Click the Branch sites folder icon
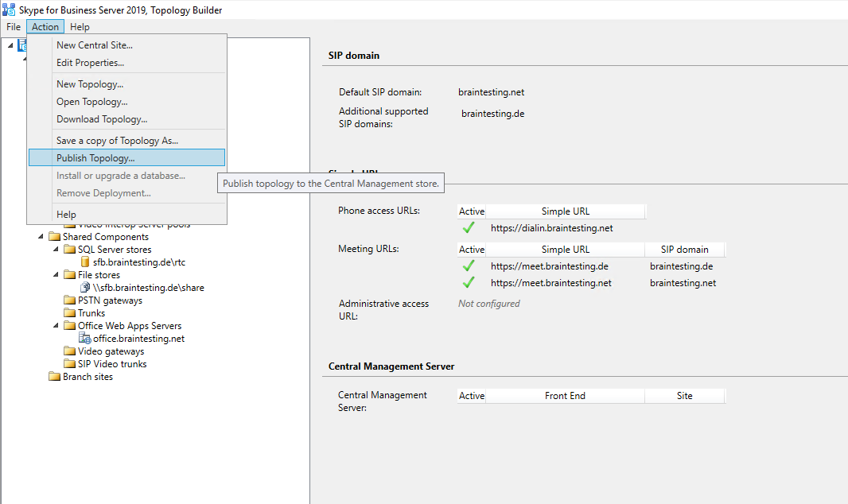 click(x=55, y=377)
